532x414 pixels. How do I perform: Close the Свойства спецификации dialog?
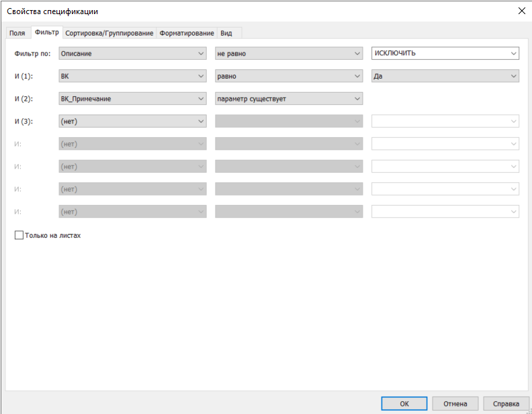(522, 10)
